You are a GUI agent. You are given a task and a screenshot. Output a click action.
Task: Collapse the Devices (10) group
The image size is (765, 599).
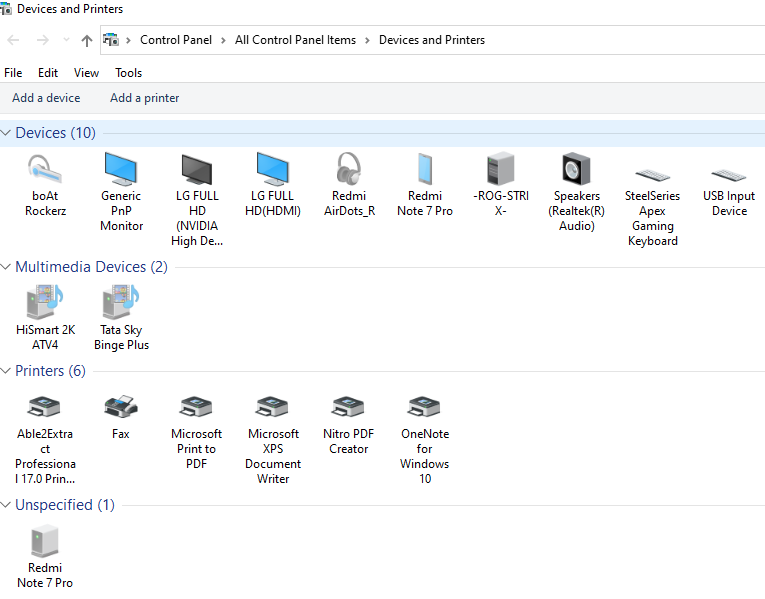point(7,133)
